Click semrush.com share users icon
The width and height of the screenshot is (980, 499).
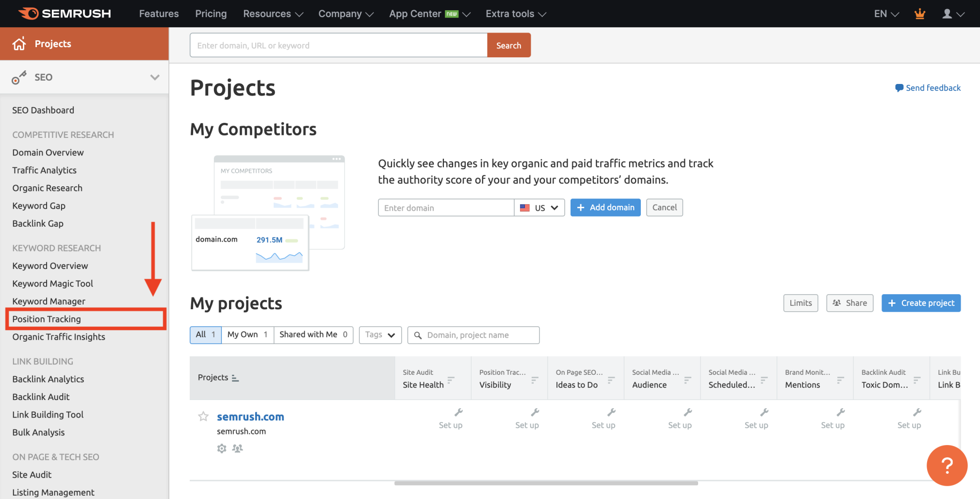click(237, 449)
